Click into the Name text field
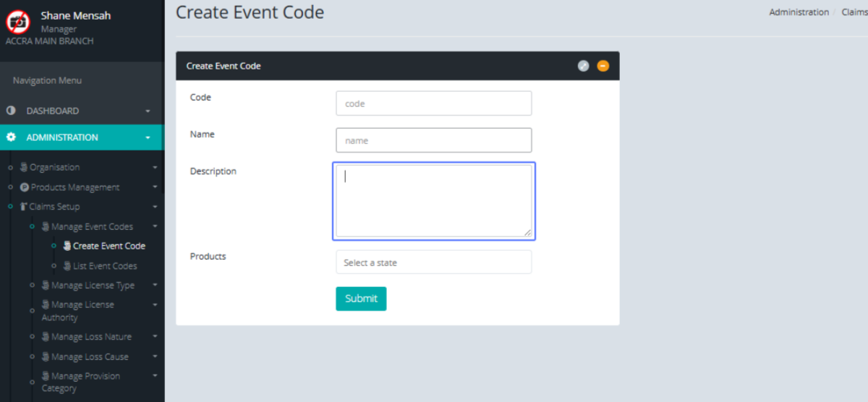The width and height of the screenshot is (868, 402). (x=433, y=140)
